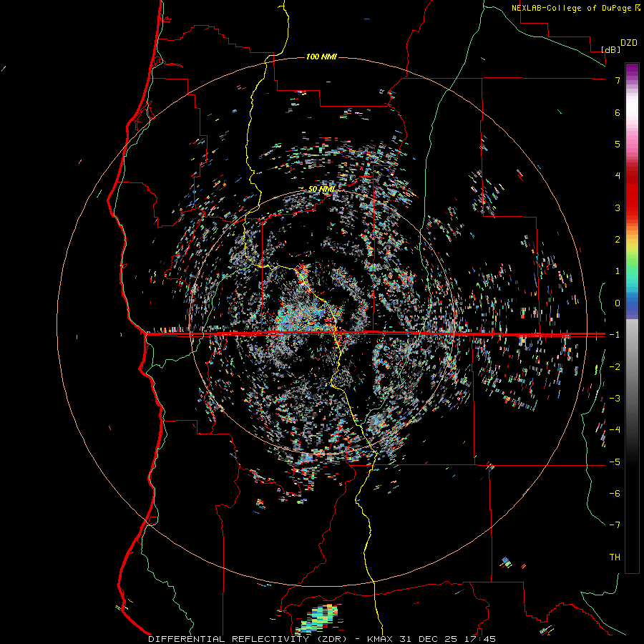Screen dimensions: 644x644
Task: Click the -7 dB tick label on the scale
Action: pyautogui.click(x=615, y=525)
